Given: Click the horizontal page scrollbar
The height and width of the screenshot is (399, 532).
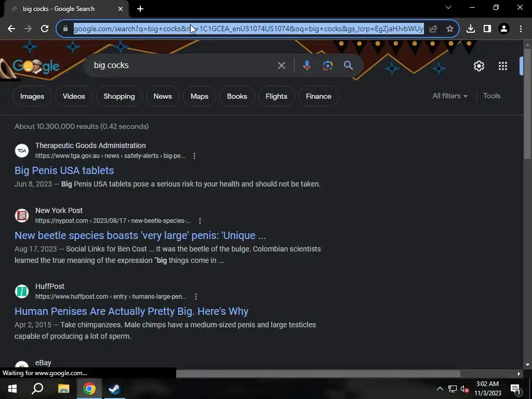Looking at the screenshot, I should [318, 374].
